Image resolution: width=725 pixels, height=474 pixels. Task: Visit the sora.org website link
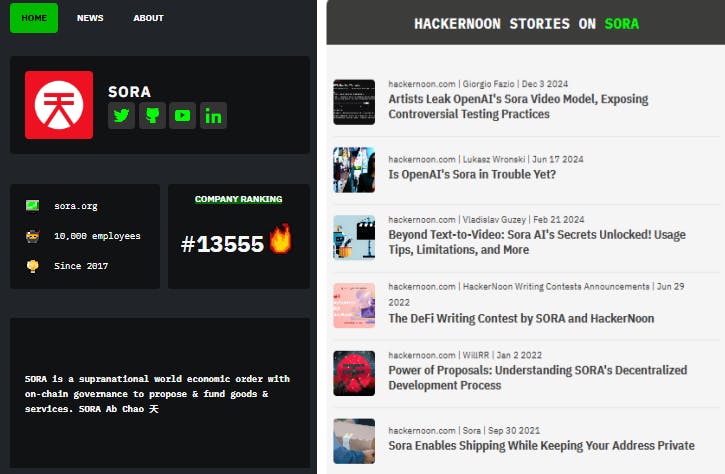(x=76, y=206)
